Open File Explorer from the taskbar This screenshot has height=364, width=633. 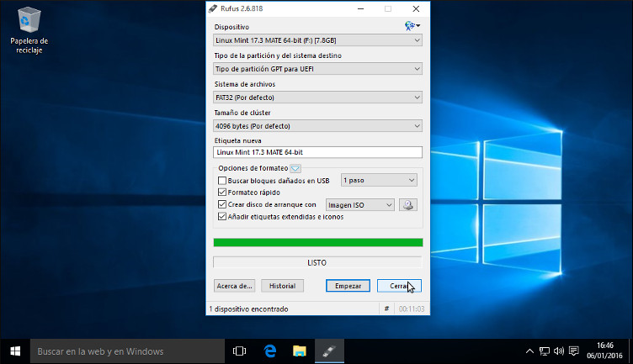300,351
